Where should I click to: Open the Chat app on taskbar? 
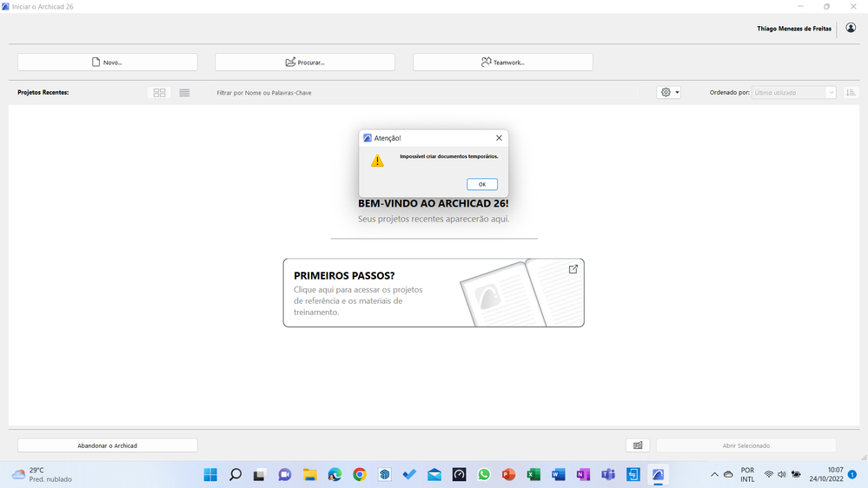[284, 475]
